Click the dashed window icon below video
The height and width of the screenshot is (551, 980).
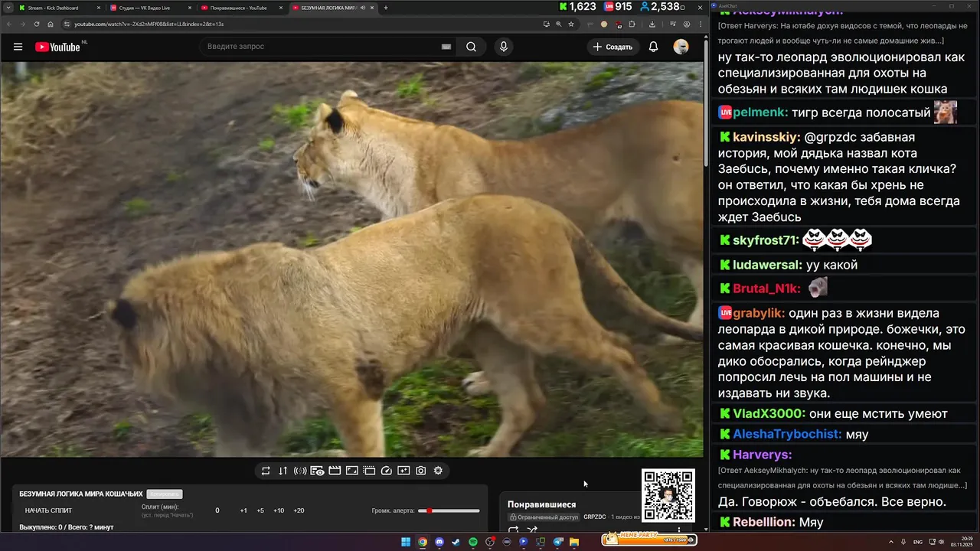pyautogui.click(x=369, y=471)
